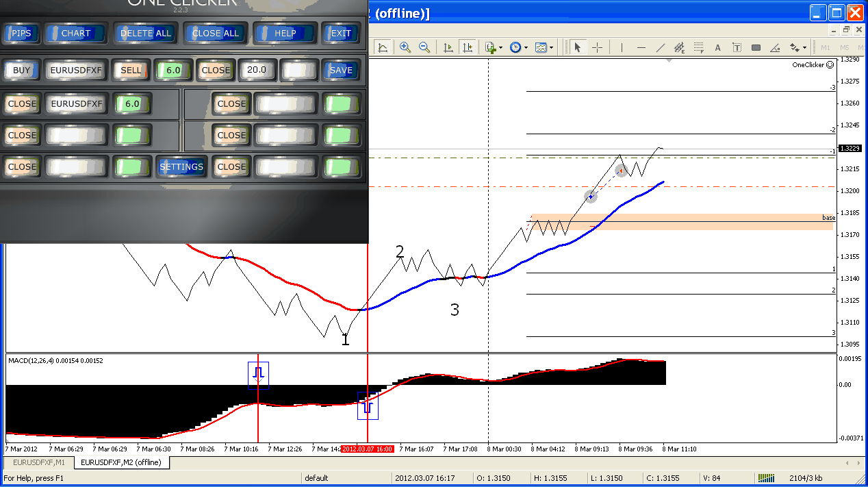Screen dimensions: 868x487
Task: Select the Trendline drawing tool
Action: pos(660,47)
